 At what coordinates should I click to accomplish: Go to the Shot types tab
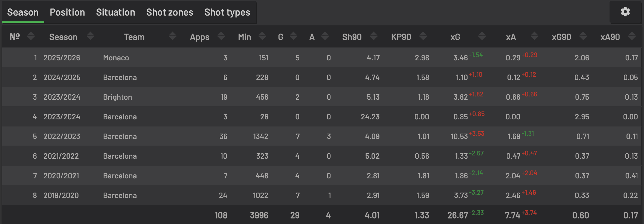pos(227,12)
